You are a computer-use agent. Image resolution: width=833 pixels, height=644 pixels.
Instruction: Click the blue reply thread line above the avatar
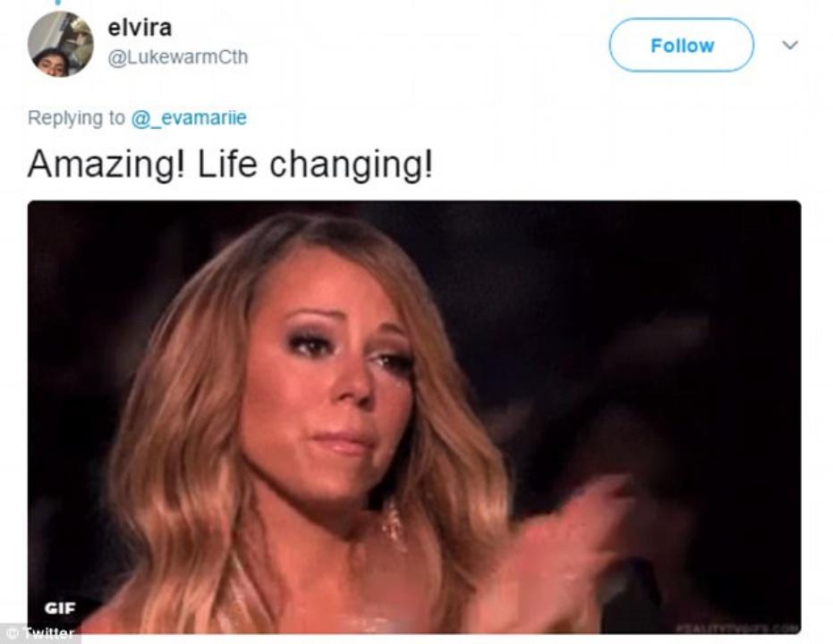coord(59,2)
